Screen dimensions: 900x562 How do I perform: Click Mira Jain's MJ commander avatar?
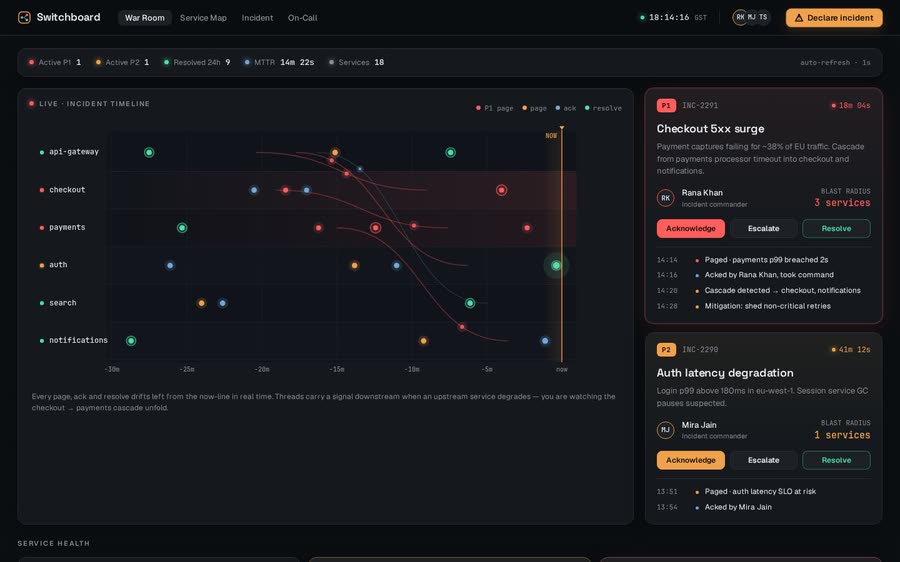665,430
